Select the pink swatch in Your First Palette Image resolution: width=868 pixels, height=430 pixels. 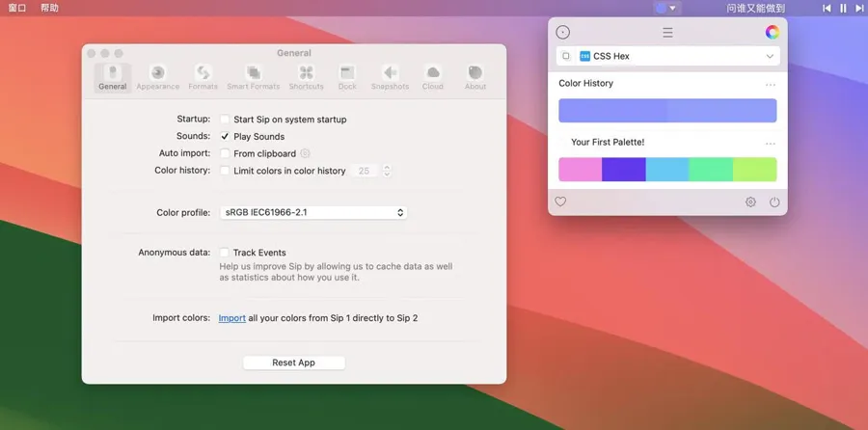pos(580,170)
